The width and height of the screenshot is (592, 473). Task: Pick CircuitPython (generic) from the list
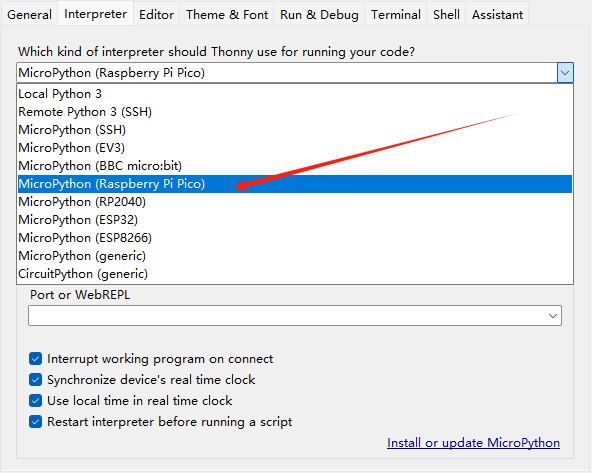(295, 274)
